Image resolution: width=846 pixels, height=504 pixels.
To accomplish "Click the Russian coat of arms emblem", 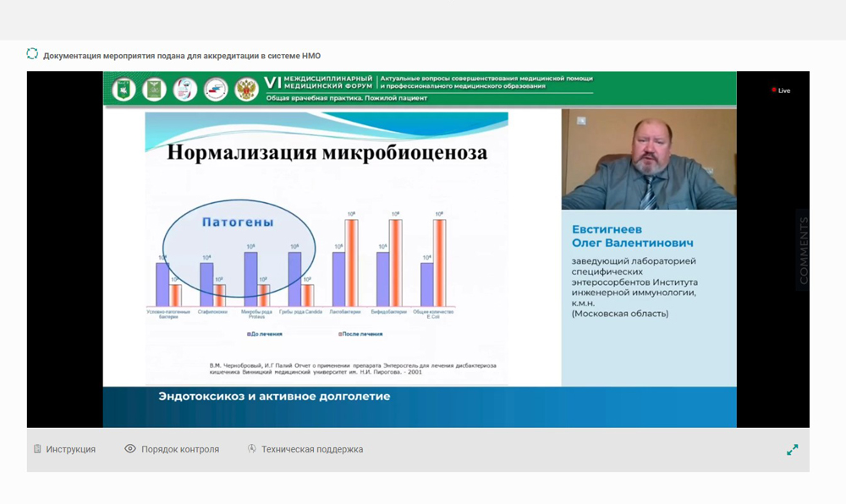I will (x=246, y=89).
